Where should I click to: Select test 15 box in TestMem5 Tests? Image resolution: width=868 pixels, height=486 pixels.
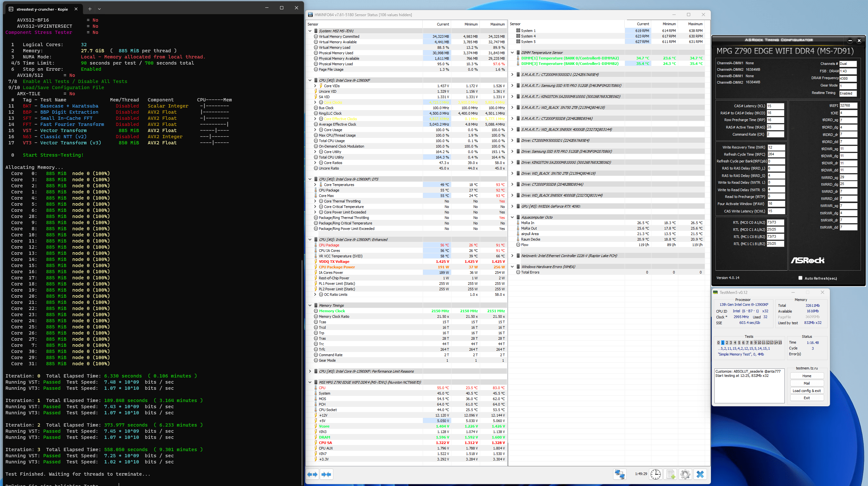pos(780,343)
